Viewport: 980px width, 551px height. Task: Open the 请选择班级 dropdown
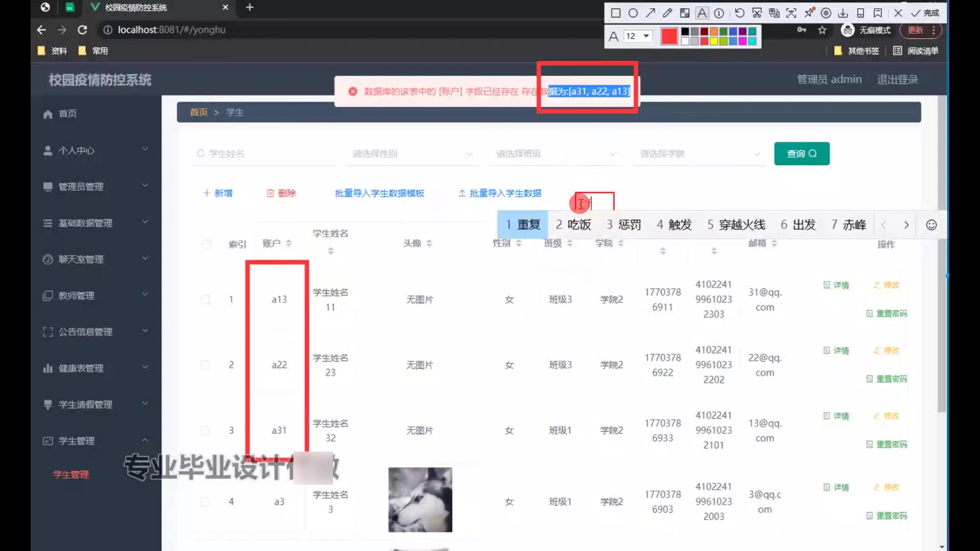[x=555, y=154]
